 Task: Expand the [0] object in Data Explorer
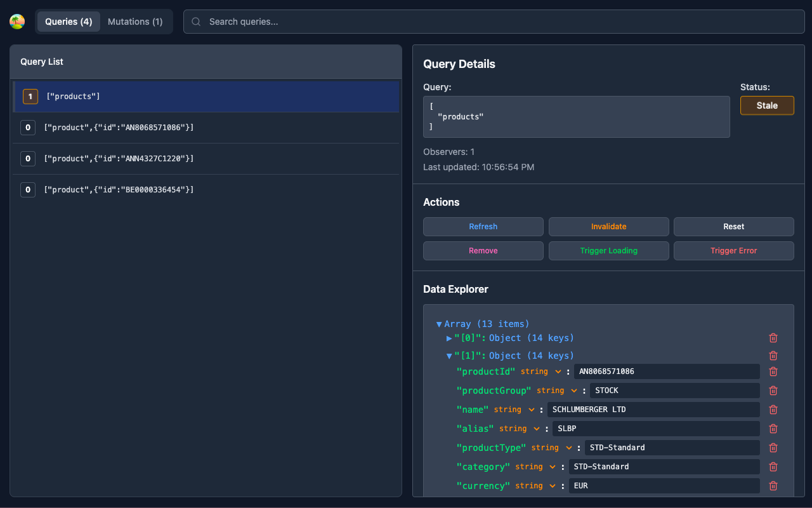[449, 337]
